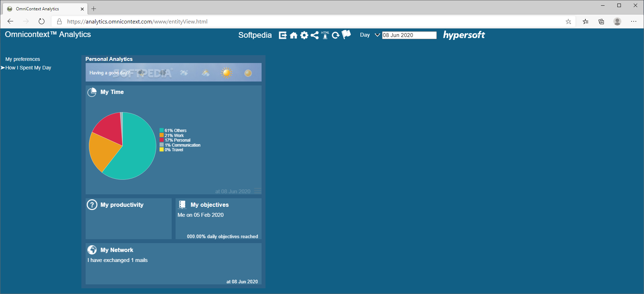The image size is (644, 294).
Task: Click the logout exit icon
Action: coord(283,35)
